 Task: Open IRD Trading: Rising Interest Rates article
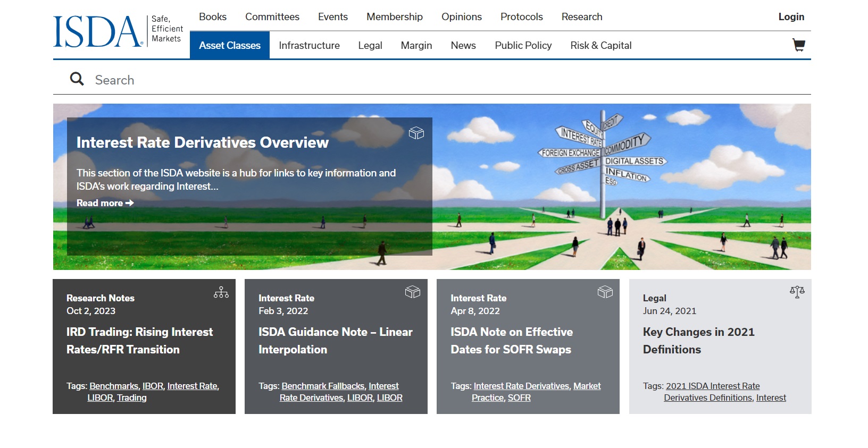139,341
